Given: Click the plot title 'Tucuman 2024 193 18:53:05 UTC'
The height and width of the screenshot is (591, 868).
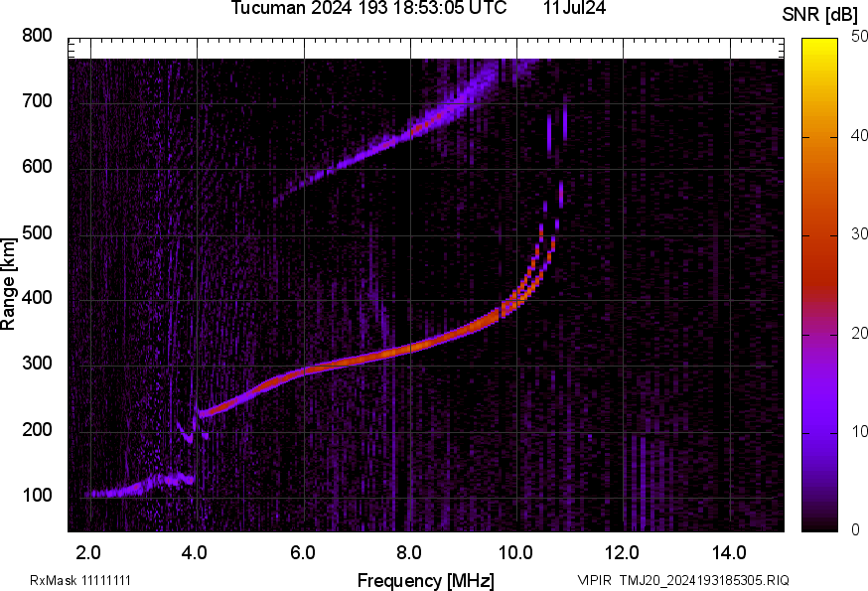Looking at the screenshot, I should click(368, 8).
